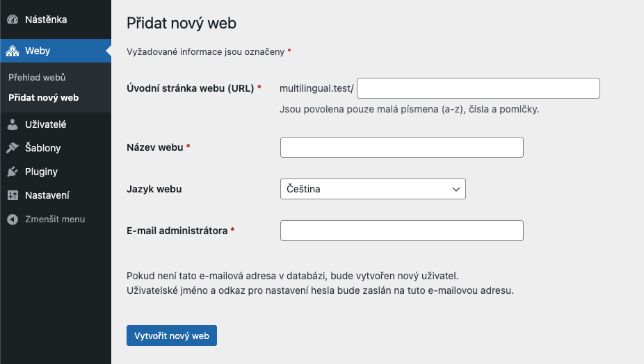Viewport: 644px width, 364px height.
Task: Open the Nástěnka menu label
Action: point(46,19)
